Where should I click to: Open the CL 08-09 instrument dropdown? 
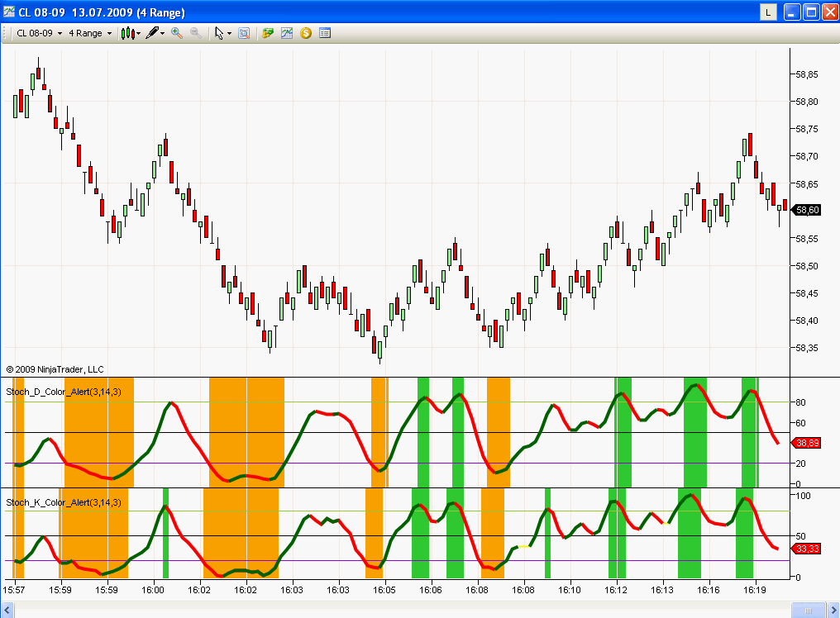pyautogui.click(x=39, y=33)
